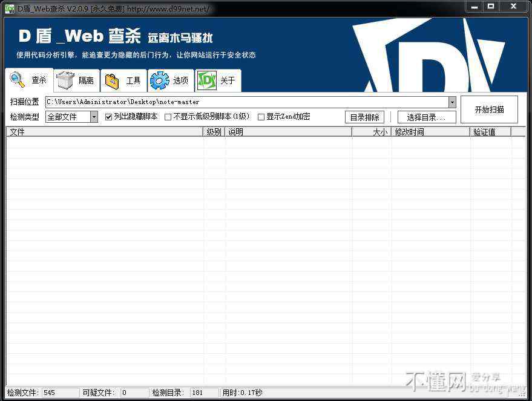Sort by the 验证值 column header
Viewport: 532px width, 401px height.
[x=491, y=132]
